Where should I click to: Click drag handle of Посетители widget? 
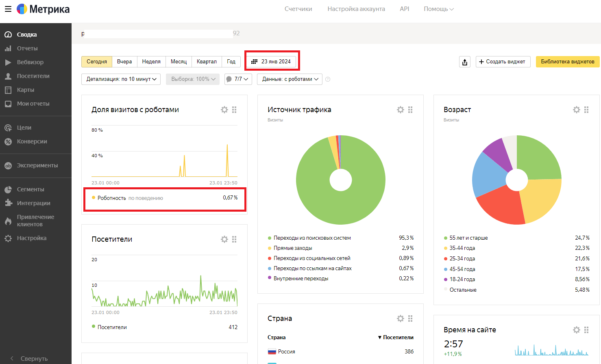(234, 239)
